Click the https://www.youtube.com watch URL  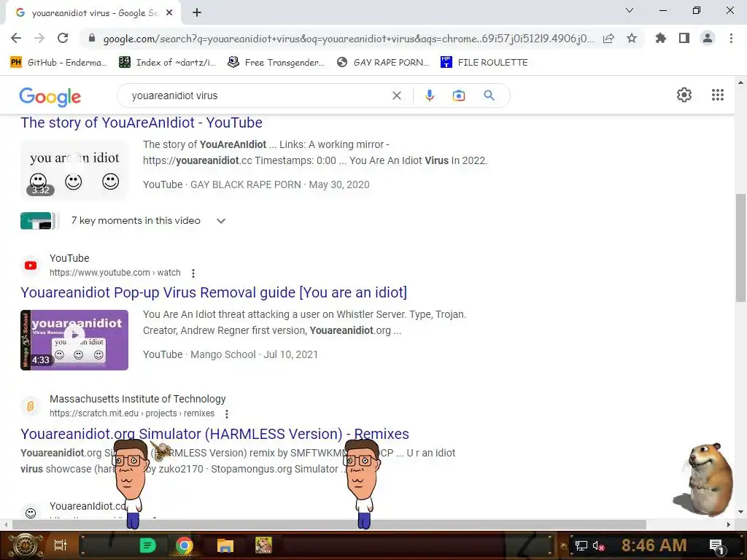click(115, 273)
